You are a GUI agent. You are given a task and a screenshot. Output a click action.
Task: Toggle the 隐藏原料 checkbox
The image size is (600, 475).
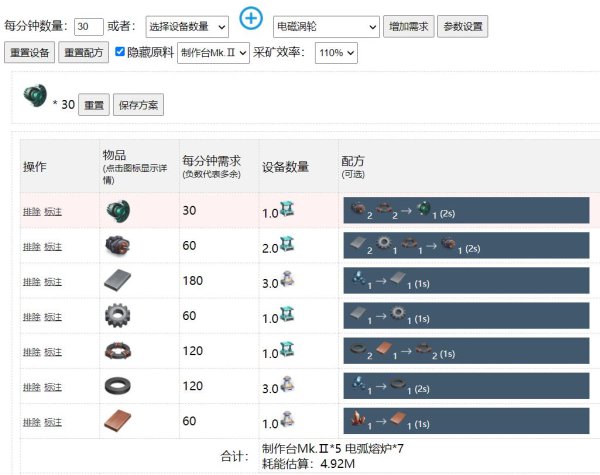click(x=121, y=52)
